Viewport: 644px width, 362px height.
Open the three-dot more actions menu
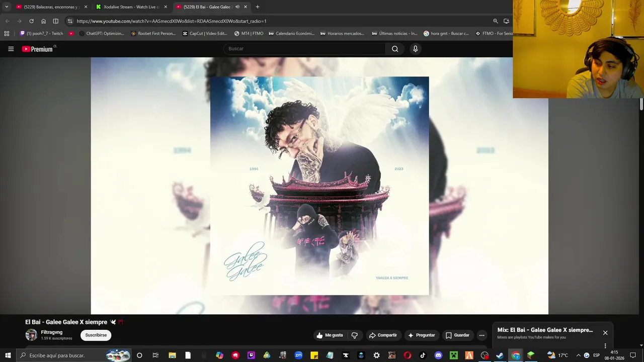[481, 335]
